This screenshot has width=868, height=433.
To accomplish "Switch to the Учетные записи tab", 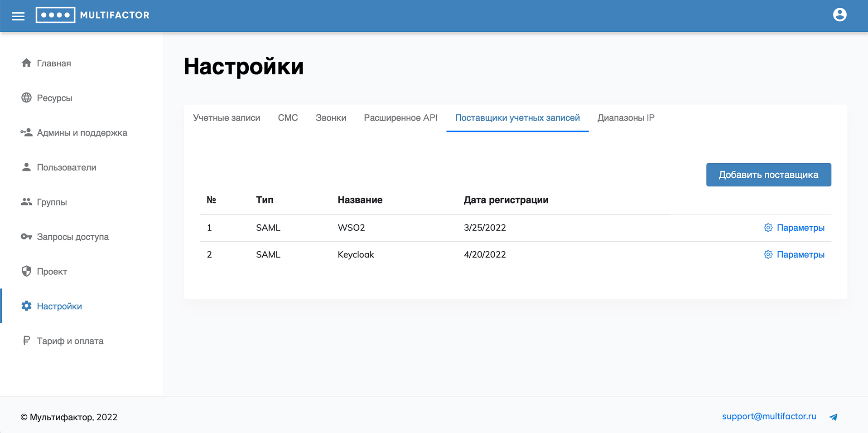I will (x=227, y=118).
